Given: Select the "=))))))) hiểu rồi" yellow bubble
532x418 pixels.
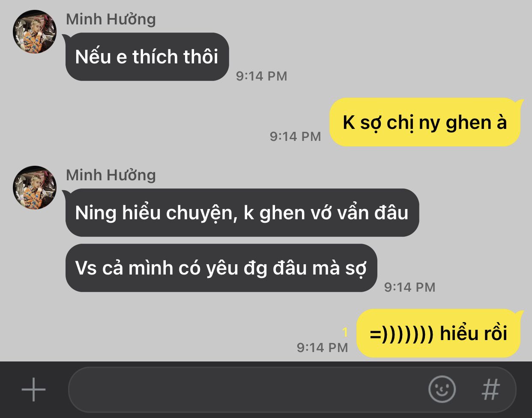Looking at the screenshot, I should click(438, 333).
